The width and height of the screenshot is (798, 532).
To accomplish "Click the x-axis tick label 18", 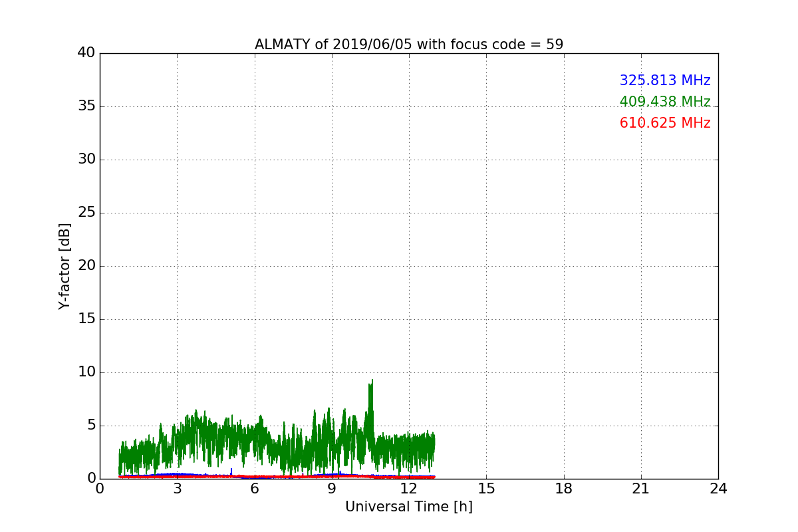I will [564, 489].
